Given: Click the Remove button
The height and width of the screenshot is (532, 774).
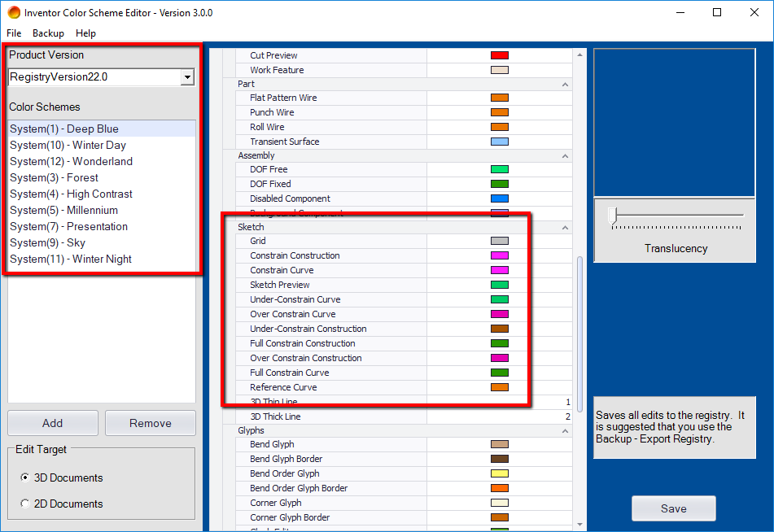Looking at the screenshot, I should pos(151,423).
